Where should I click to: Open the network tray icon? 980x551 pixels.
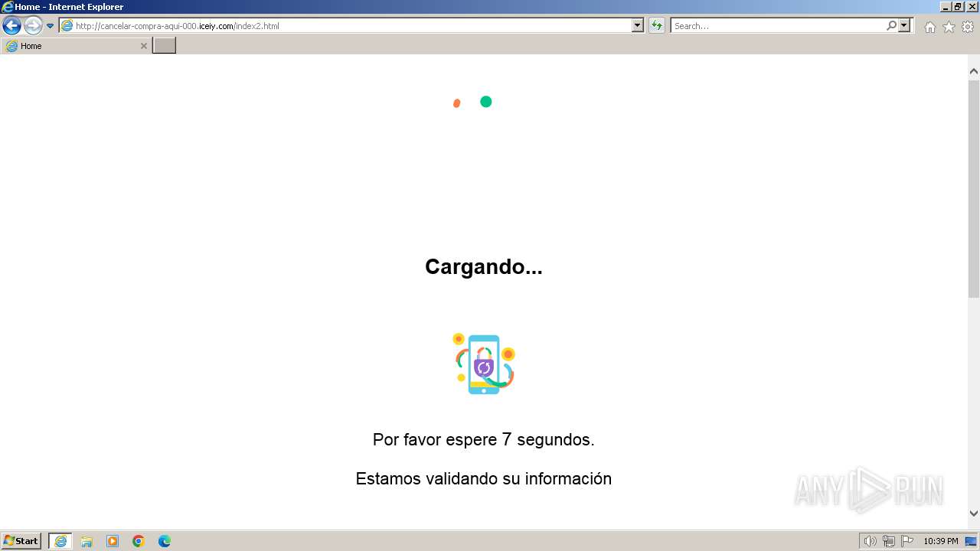(889, 541)
